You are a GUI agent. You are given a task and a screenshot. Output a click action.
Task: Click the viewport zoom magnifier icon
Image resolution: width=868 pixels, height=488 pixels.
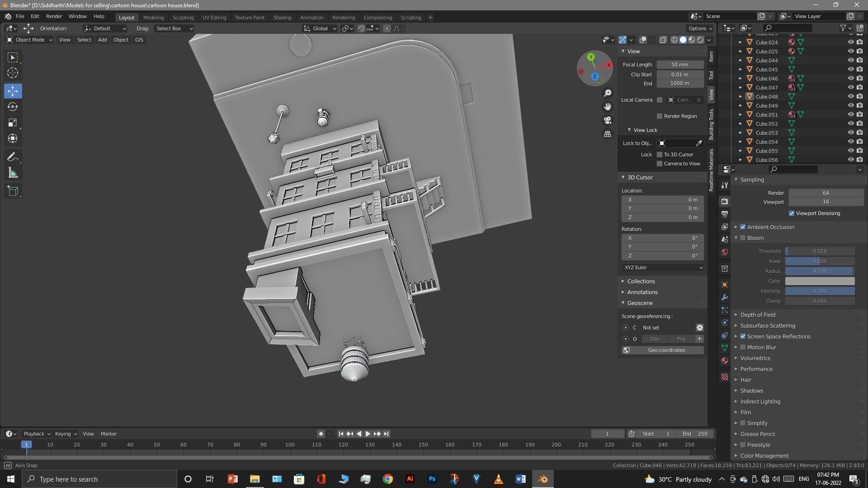[608, 93]
